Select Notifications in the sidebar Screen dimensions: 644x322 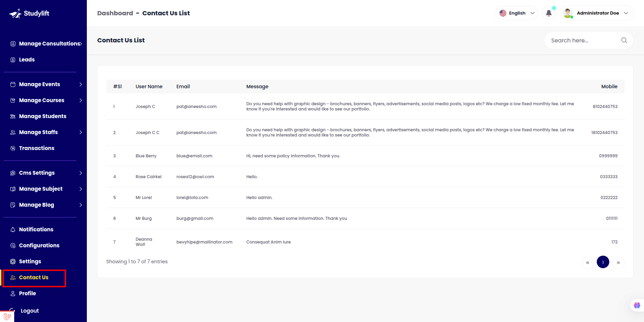(x=36, y=230)
